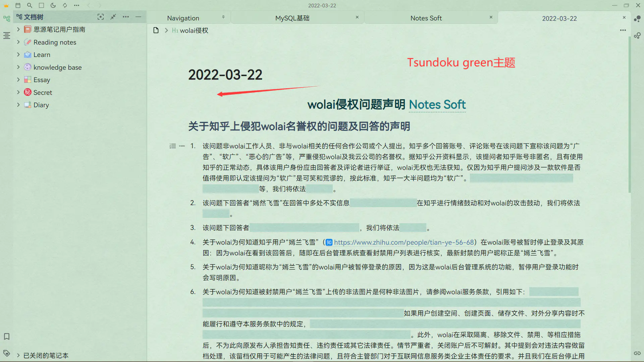Expand closed notebooks section
644x362 pixels.
[x=18, y=355]
